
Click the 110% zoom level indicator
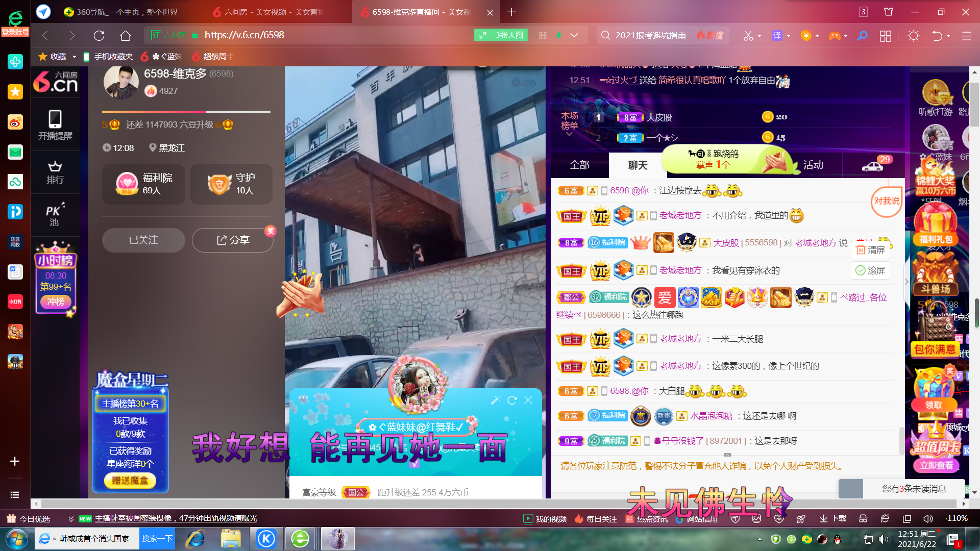click(957, 518)
